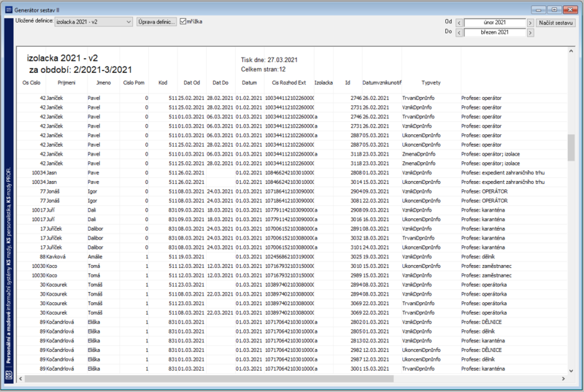This screenshot has height=392, width=584.
Task: Click the 'Jmeno' column header
Action: coord(104,82)
